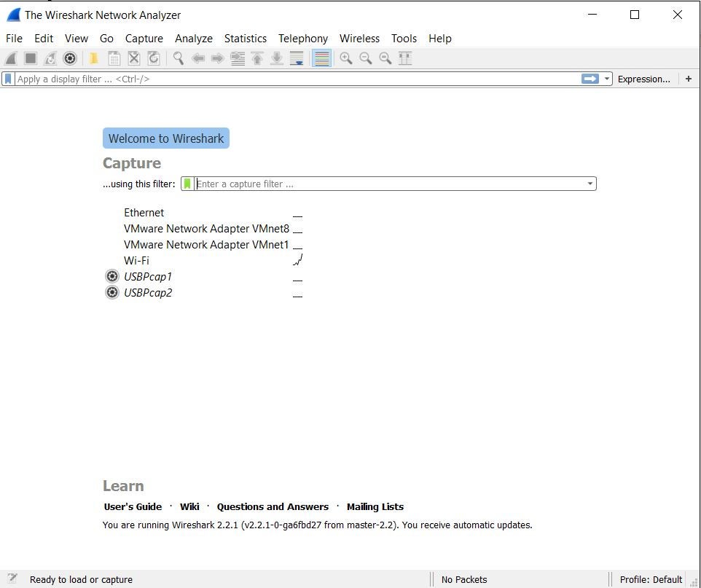Open the Edit menu
701x588 pixels.
pos(44,39)
